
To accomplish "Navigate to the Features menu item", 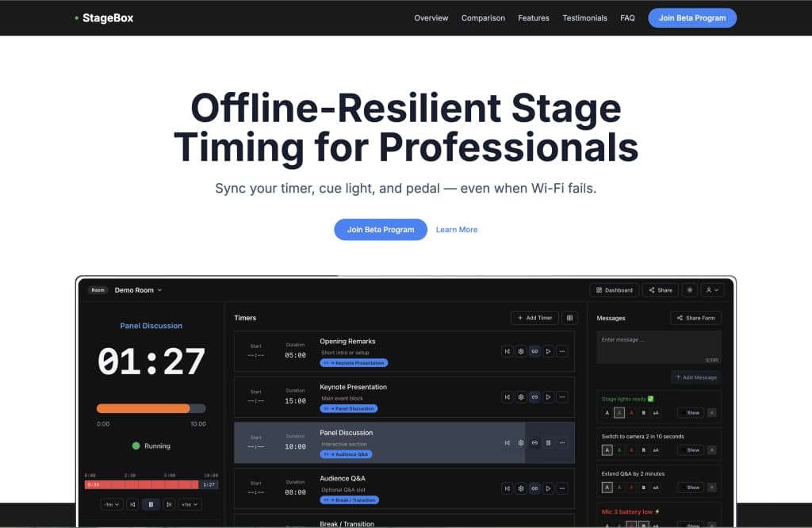I will tap(533, 17).
